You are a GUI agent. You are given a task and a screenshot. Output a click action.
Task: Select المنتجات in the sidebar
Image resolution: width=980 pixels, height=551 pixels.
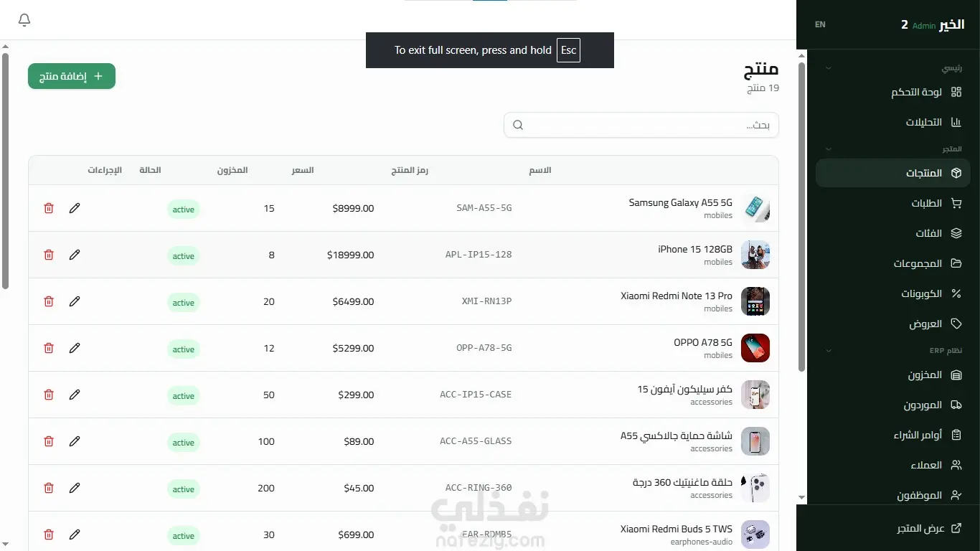[893, 173]
